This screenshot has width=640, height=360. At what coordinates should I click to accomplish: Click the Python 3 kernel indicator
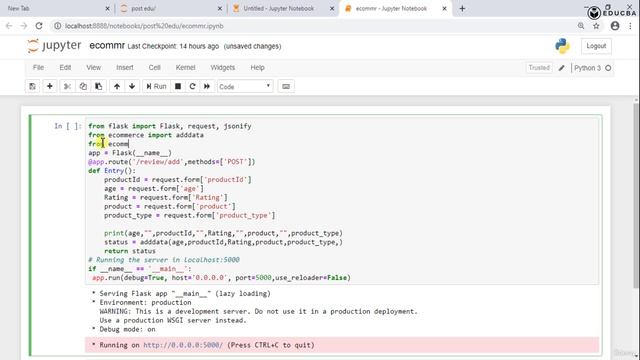click(587, 68)
